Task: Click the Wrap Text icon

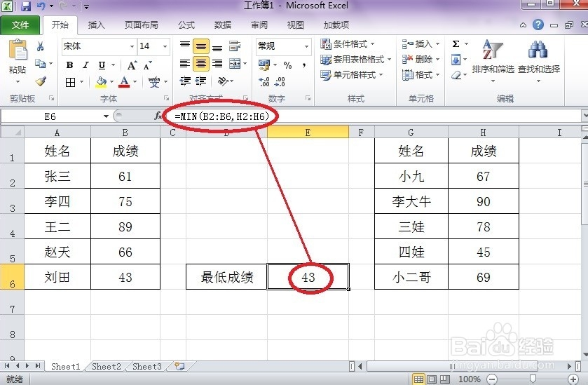Action: tap(235, 46)
